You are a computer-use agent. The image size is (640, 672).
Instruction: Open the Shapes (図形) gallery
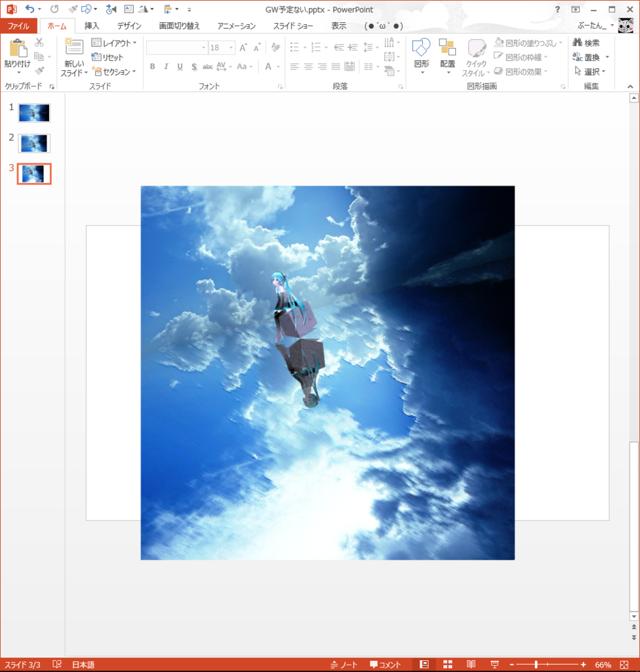[x=422, y=56]
